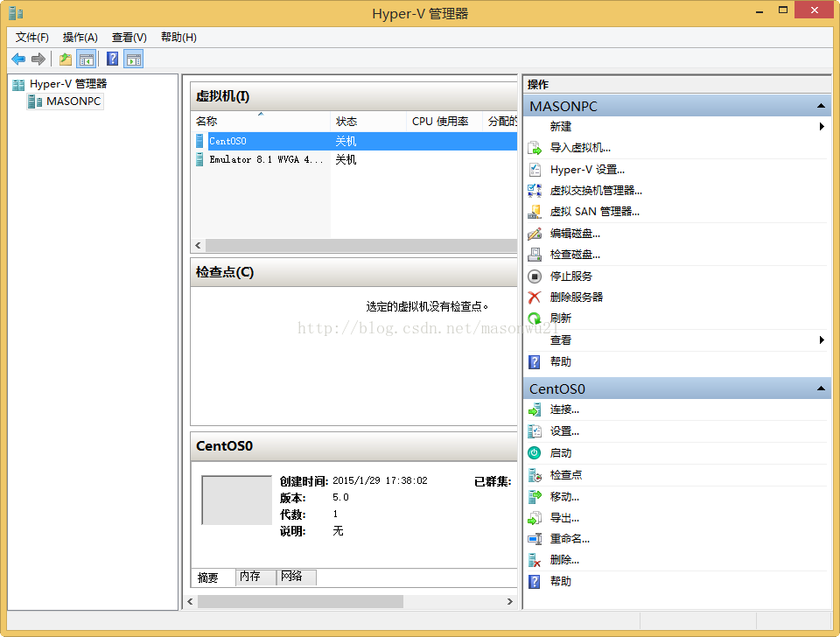Click the 连接... action link
Viewport: 840px width, 637px height.
[564, 409]
